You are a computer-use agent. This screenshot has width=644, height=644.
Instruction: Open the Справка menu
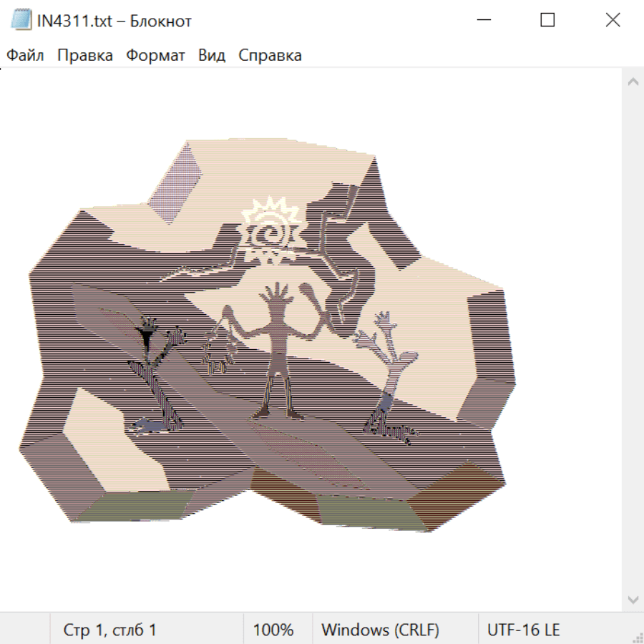[x=270, y=56]
